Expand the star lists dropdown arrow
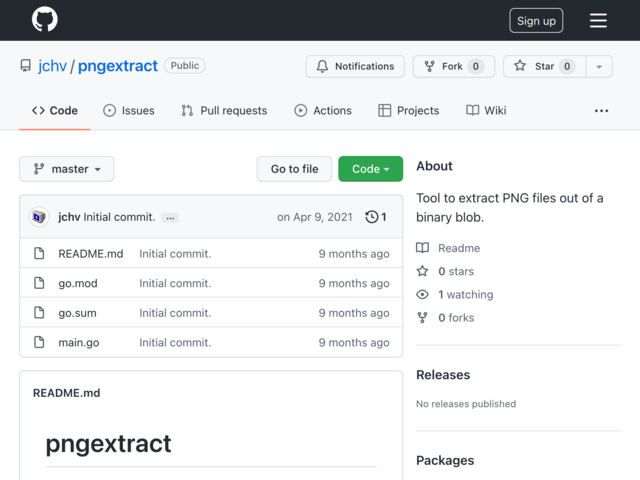This screenshot has height=480, width=640. coord(599,67)
